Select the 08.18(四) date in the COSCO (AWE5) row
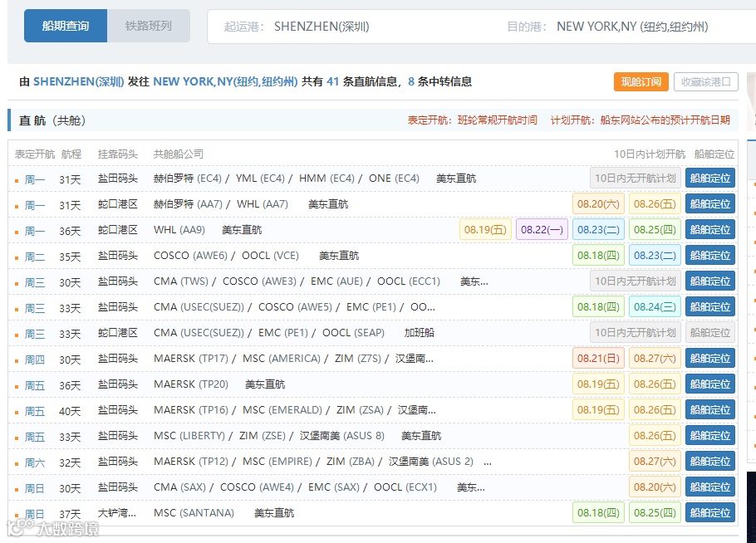The image size is (756, 543). click(598, 307)
